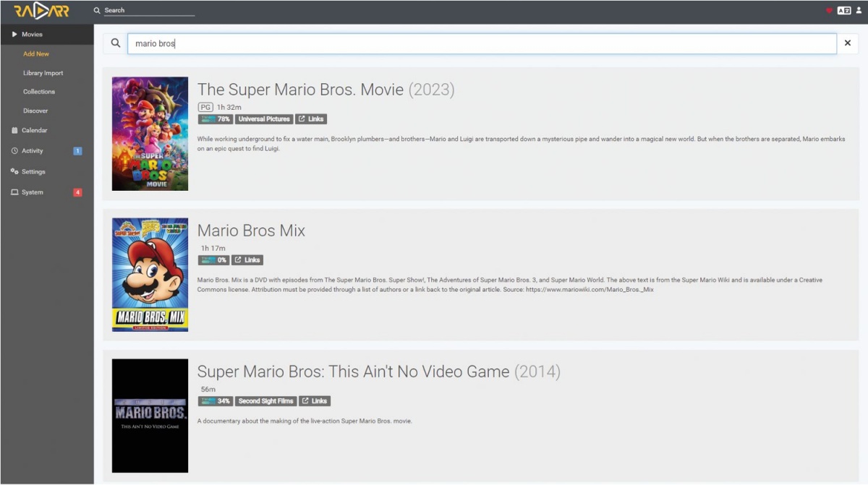Click the overview starting 'While working underground'
The image size is (868, 485).
pyautogui.click(x=522, y=144)
